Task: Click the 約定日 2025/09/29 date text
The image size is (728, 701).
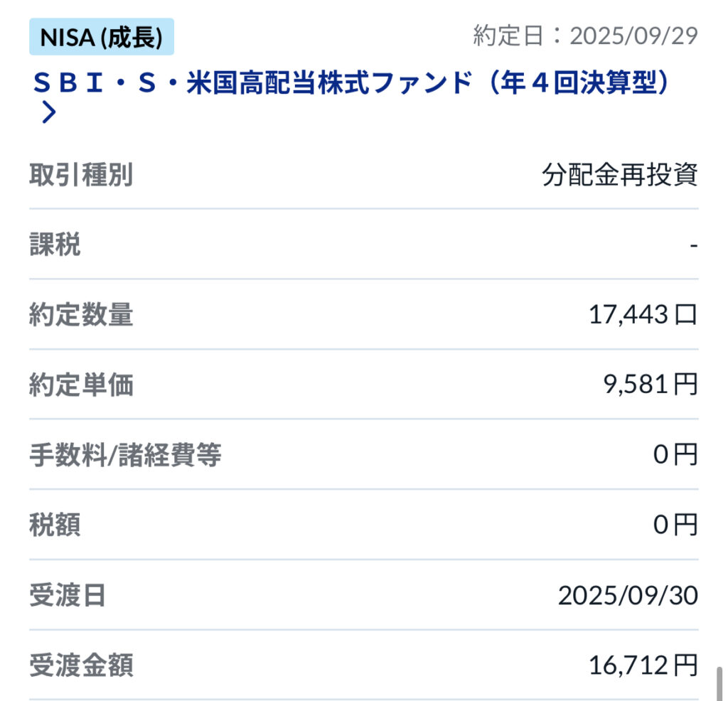Action: click(586, 36)
